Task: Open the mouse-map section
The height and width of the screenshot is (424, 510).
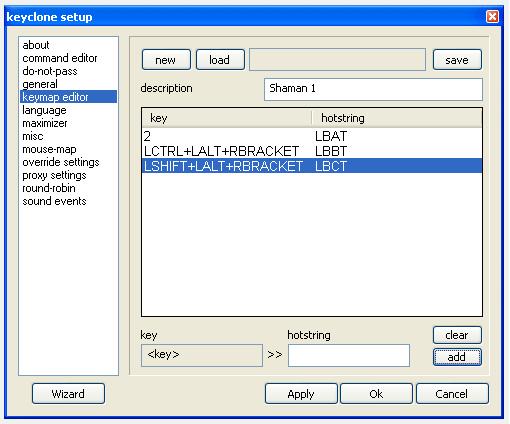Action: pos(49,149)
